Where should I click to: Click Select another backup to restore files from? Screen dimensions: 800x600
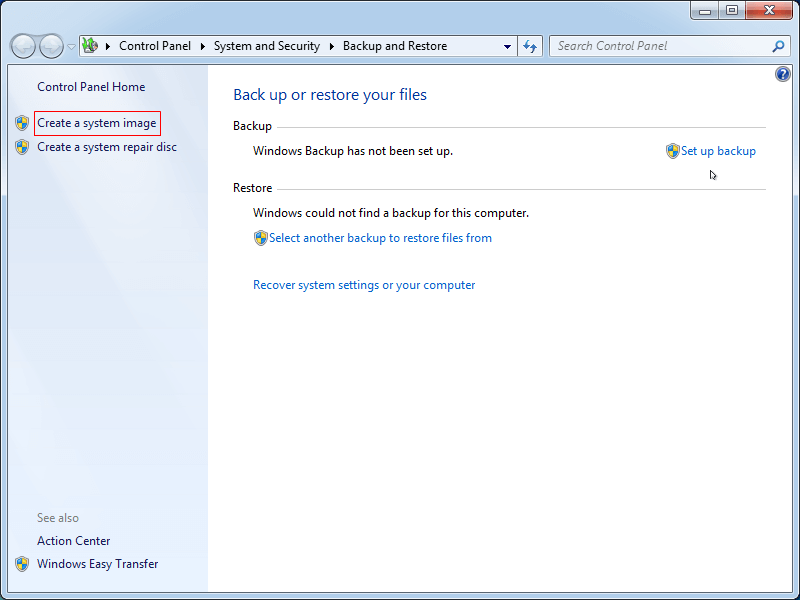tap(380, 238)
